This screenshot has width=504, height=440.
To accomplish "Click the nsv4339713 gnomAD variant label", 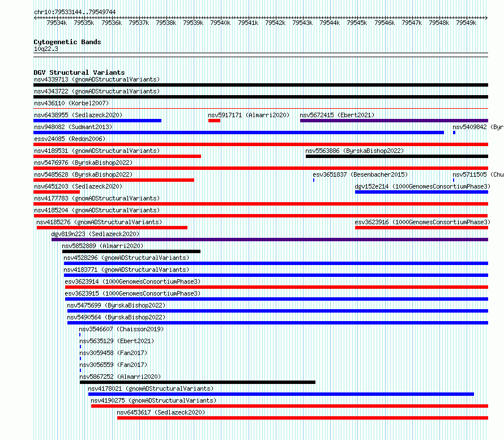I will [x=97, y=79].
